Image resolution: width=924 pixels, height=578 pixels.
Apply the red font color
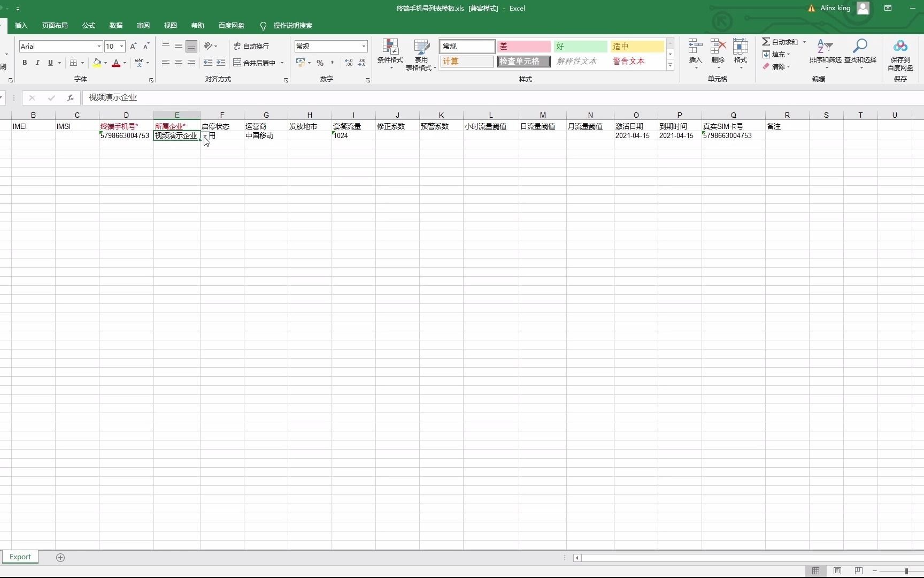(x=116, y=63)
